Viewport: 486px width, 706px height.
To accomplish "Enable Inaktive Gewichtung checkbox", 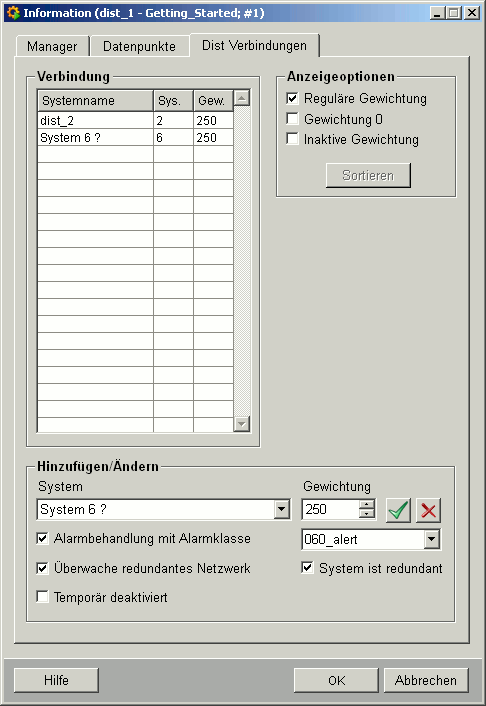I will coord(292,139).
